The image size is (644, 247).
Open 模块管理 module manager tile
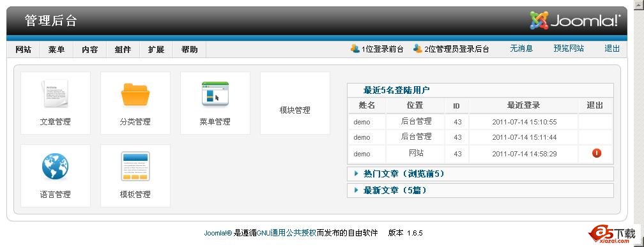coord(295,103)
